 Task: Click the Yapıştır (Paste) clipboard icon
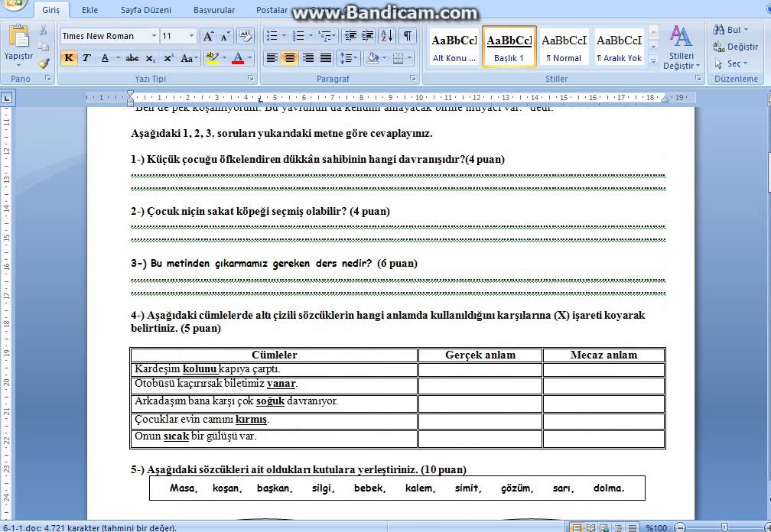[x=18, y=36]
